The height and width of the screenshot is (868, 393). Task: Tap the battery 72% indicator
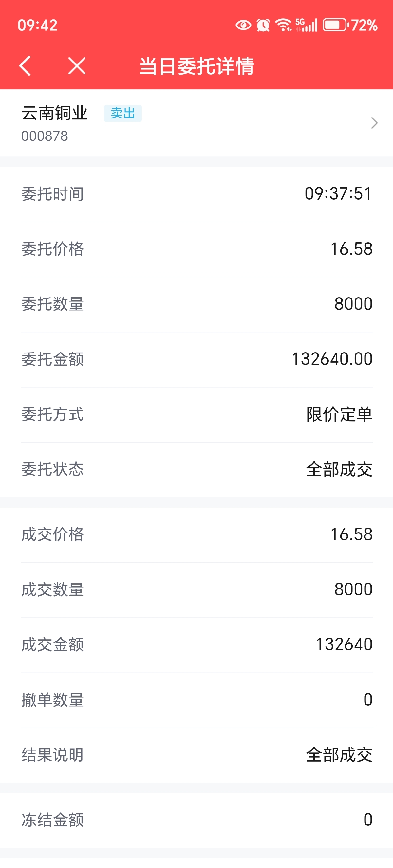click(x=350, y=25)
